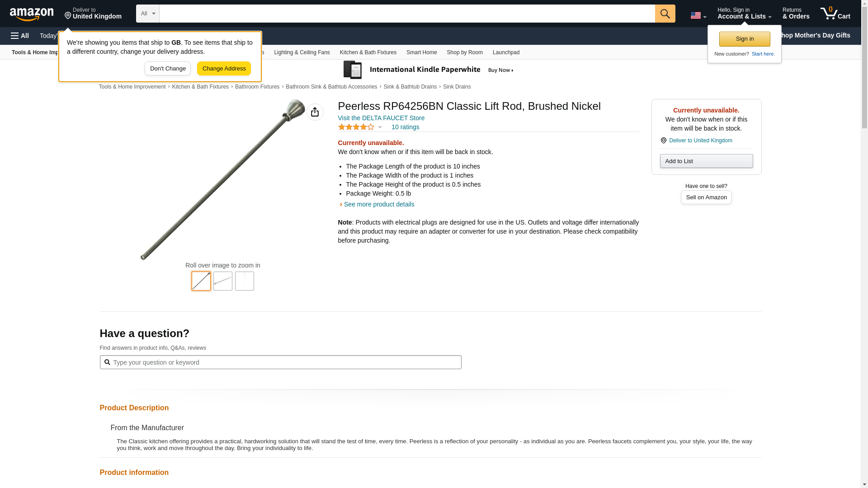The width and height of the screenshot is (868, 488).
Task: Click the US flag language selector
Action: coord(698,15)
